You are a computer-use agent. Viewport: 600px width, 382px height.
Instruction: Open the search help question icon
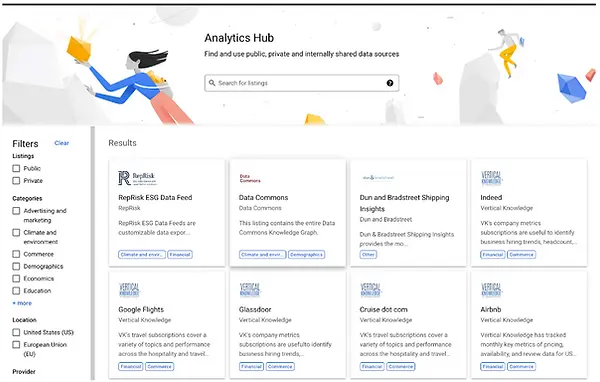click(x=390, y=83)
